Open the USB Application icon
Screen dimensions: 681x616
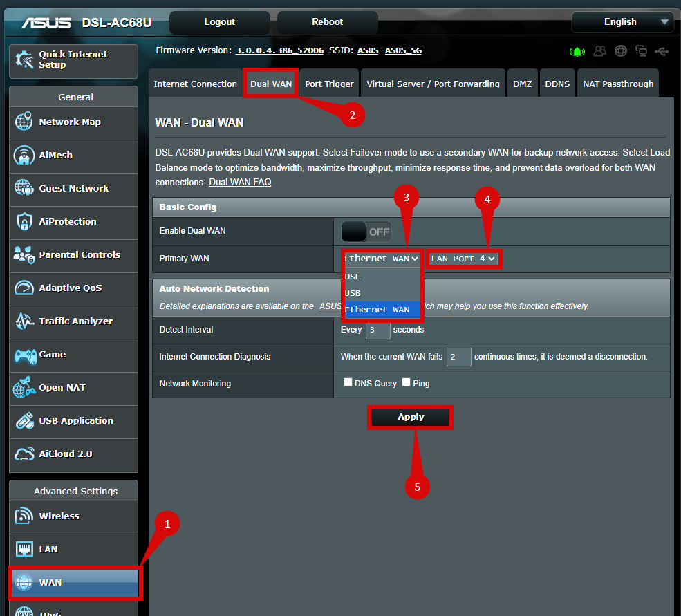tap(24, 421)
